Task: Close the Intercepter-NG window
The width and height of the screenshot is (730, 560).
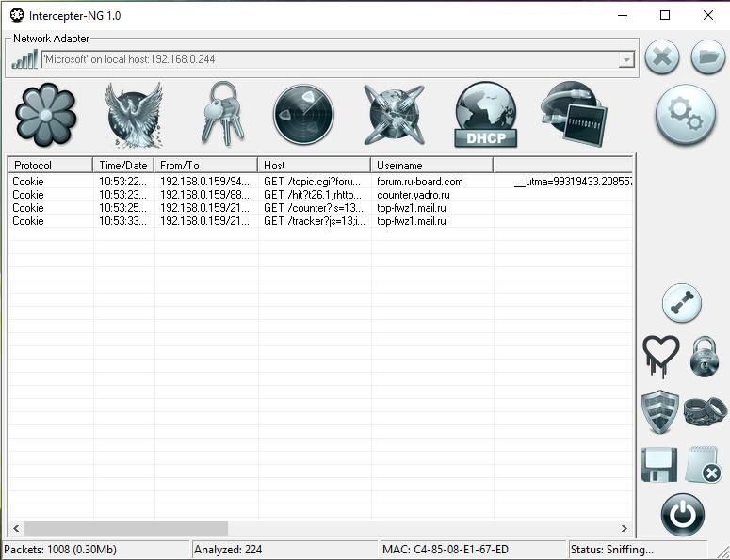Action: (708, 15)
